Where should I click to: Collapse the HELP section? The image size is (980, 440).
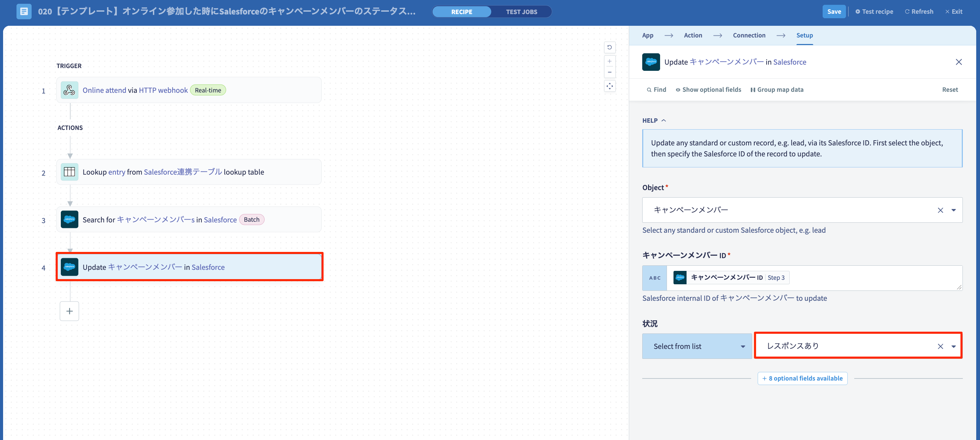(654, 120)
